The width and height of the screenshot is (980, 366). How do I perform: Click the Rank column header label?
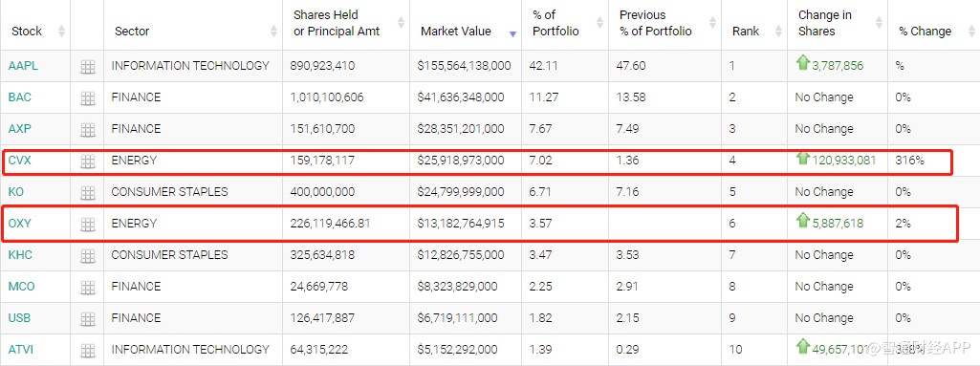(x=746, y=31)
